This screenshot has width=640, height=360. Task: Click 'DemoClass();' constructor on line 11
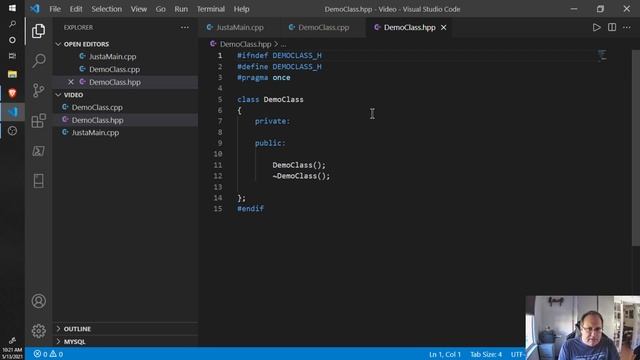(299, 165)
